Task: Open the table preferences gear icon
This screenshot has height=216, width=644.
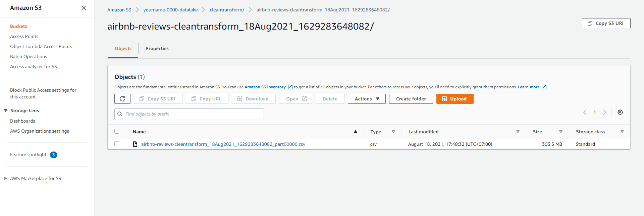Action: click(620, 112)
